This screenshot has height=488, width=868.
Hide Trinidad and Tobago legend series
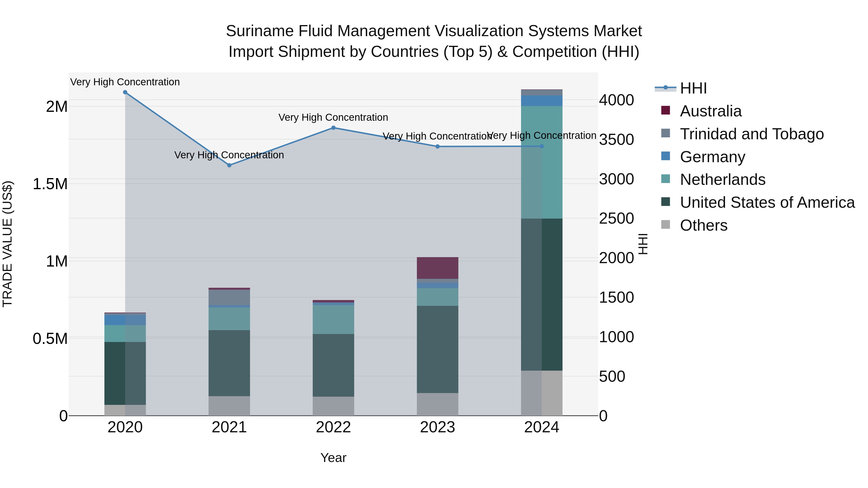click(742, 134)
